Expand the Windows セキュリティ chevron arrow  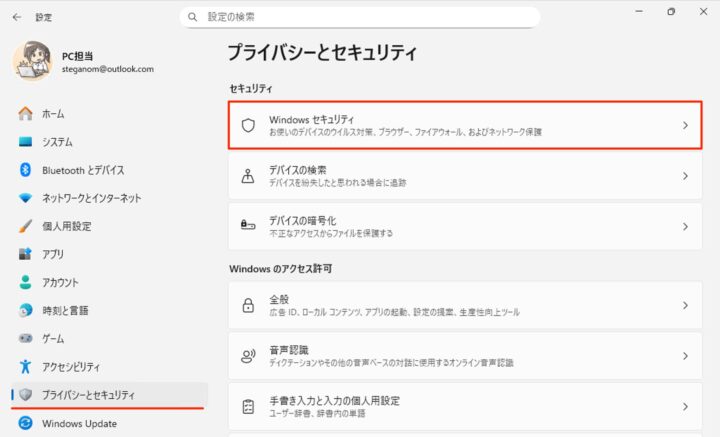point(685,125)
